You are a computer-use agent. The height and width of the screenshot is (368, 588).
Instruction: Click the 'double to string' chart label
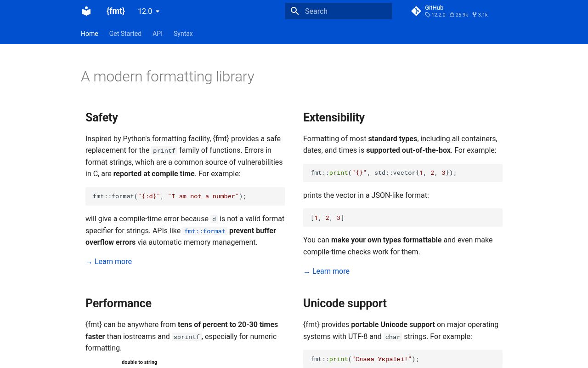pos(139,362)
